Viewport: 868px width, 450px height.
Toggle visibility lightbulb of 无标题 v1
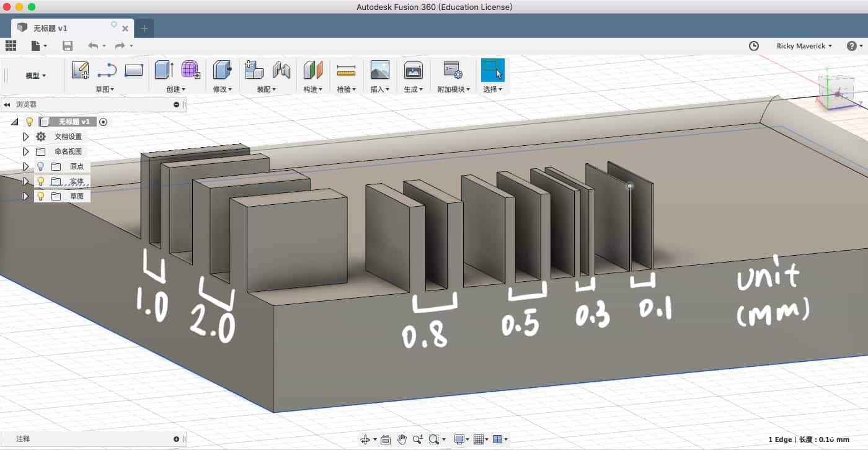(29, 122)
